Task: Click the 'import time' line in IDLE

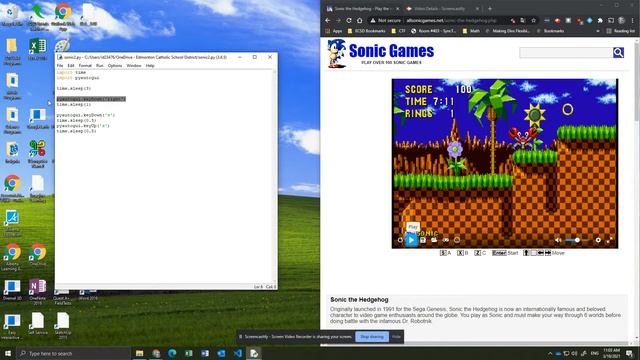Action: coord(71,72)
